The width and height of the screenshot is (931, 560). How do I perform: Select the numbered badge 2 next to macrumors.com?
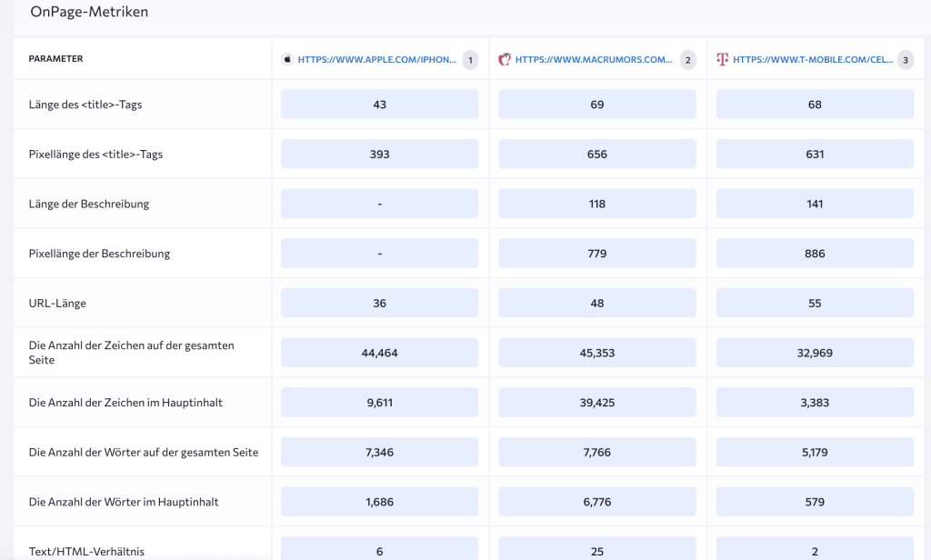click(687, 59)
